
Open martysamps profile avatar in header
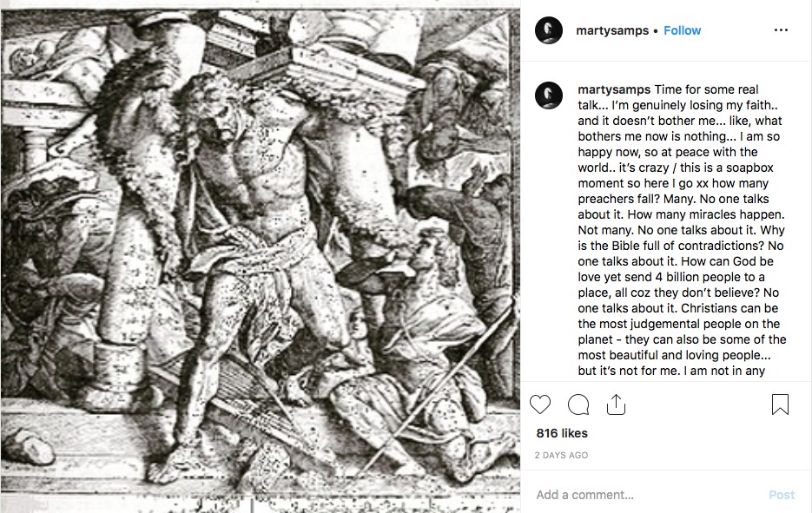548,30
